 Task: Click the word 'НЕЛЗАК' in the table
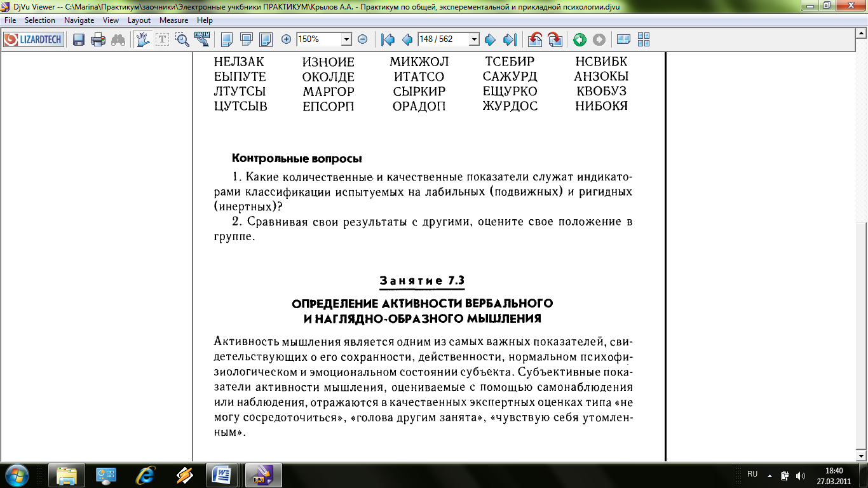pyautogui.click(x=239, y=62)
